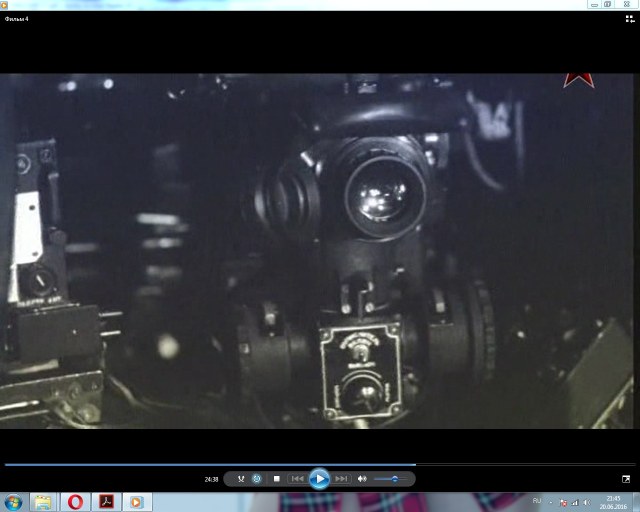Skip to next track
This screenshot has height=512, width=640.
coord(341,479)
